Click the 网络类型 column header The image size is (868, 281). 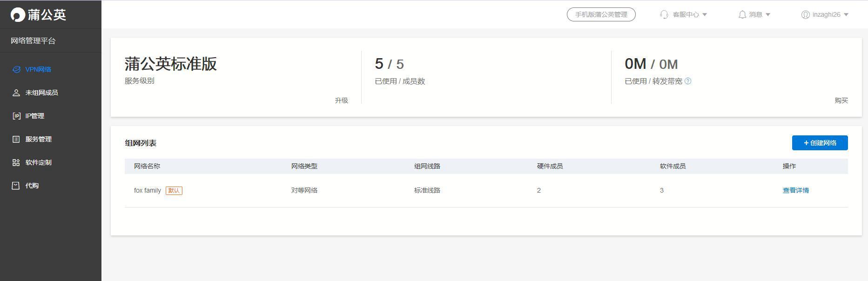pyautogui.click(x=304, y=166)
